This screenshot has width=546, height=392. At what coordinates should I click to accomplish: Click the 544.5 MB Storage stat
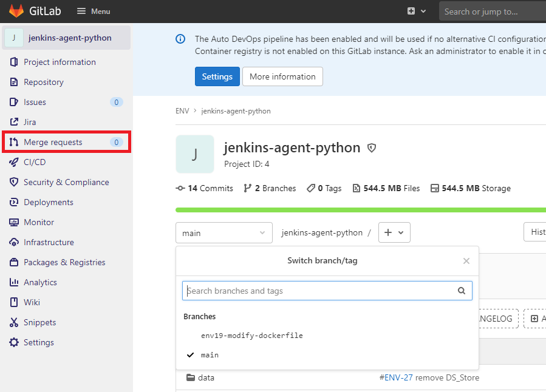click(471, 188)
